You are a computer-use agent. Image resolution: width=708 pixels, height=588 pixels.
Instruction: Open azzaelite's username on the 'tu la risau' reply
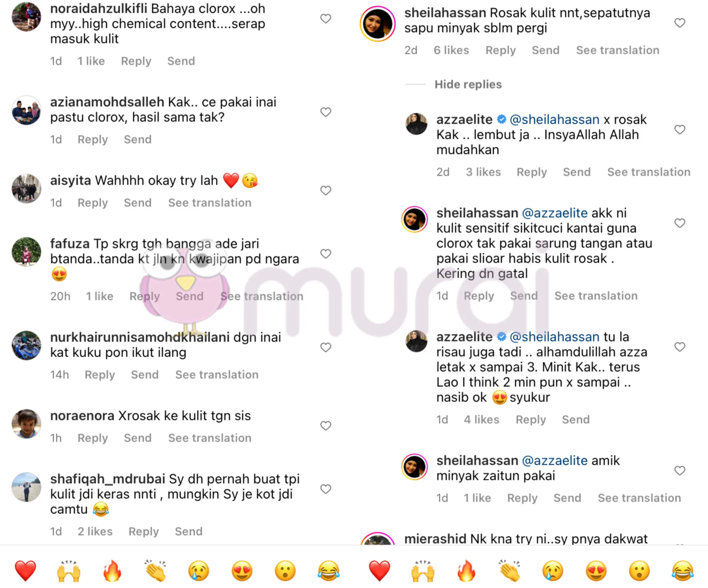point(464,337)
